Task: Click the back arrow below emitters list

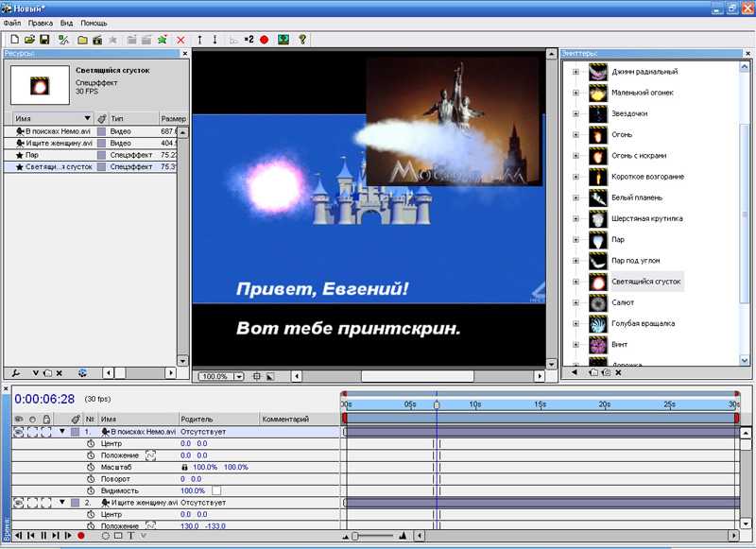Action: 575,372
